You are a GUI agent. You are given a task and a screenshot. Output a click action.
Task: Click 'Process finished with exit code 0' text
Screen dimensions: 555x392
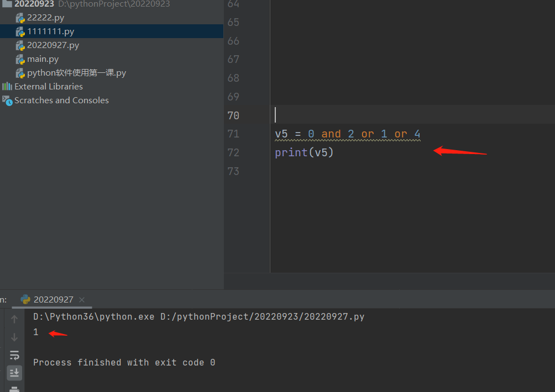pyautogui.click(x=124, y=363)
